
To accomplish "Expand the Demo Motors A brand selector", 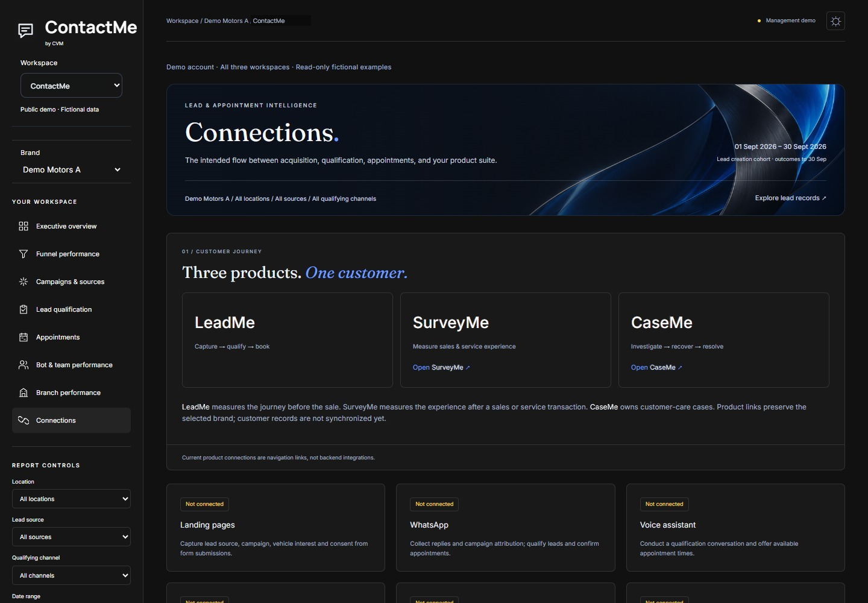I will click(x=71, y=169).
